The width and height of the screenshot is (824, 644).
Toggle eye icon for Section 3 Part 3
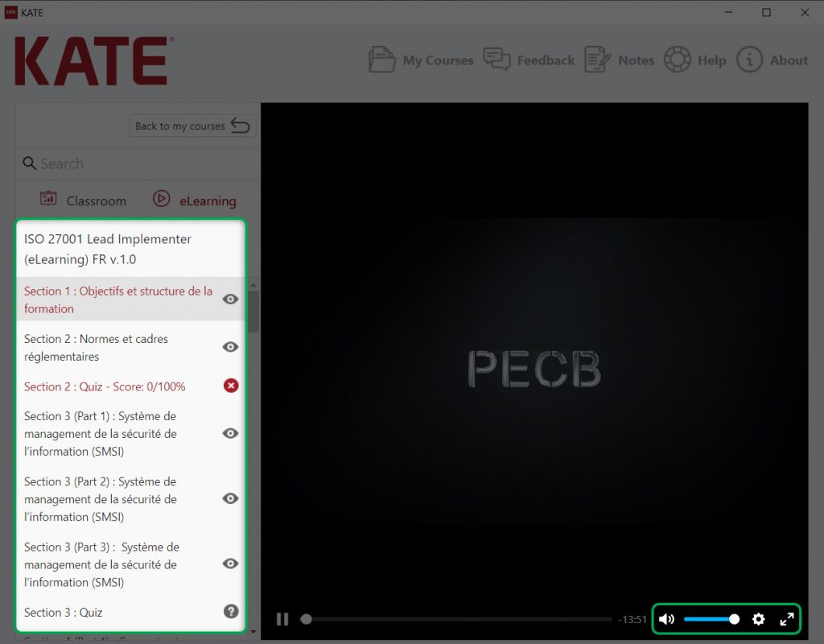coord(230,563)
